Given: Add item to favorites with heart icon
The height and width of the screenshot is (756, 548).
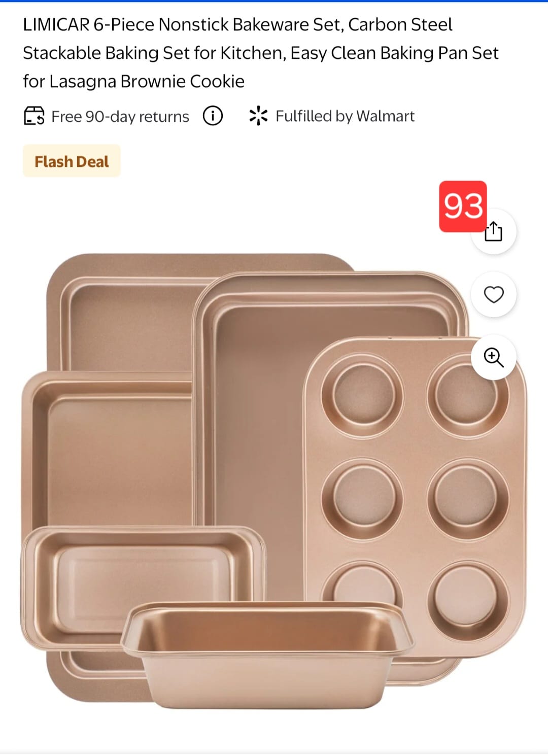Looking at the screenshot, I should coord(494,294).
